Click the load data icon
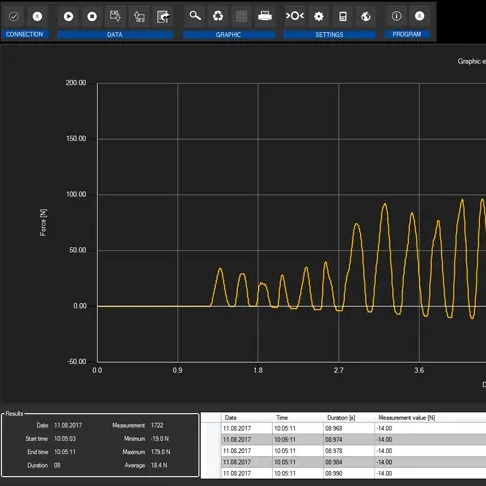486x486 pixels. 139,16
